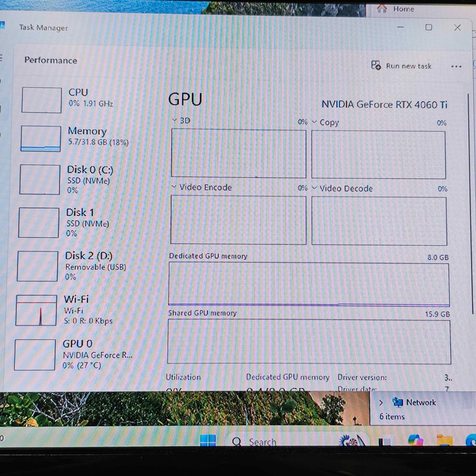The width and height of the screenshot is (476, 476).
Task: Open the three-dot more options menu
Action: [456, 67]
